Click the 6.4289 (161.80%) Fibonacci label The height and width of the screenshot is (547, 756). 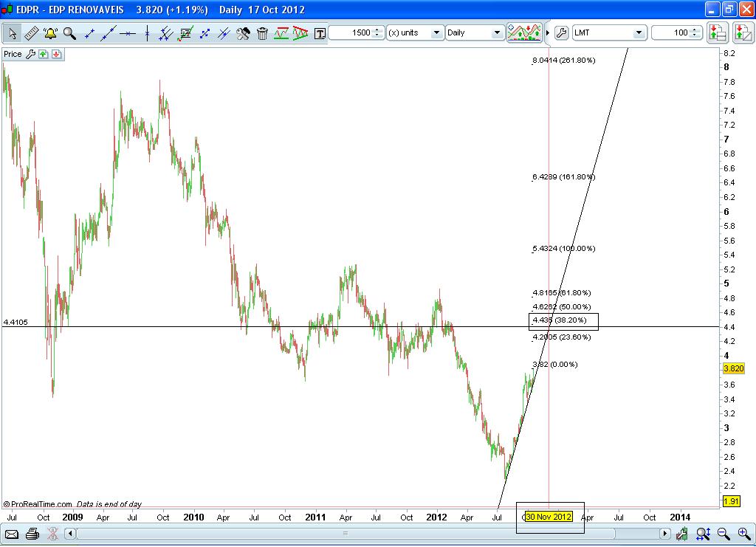point(563,177)
